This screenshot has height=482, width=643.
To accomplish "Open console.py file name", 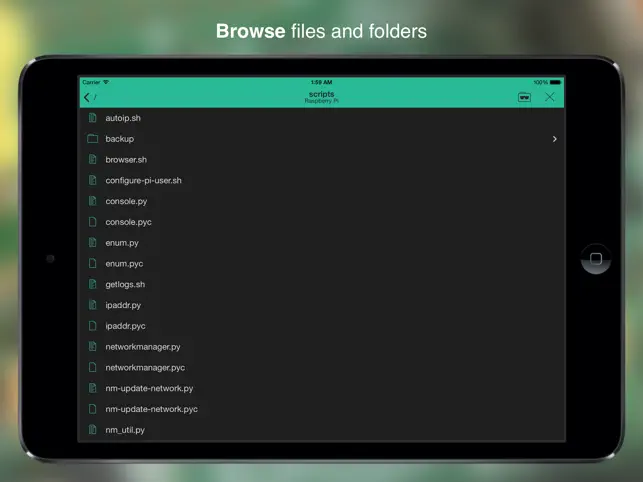I will click(126, 201).
